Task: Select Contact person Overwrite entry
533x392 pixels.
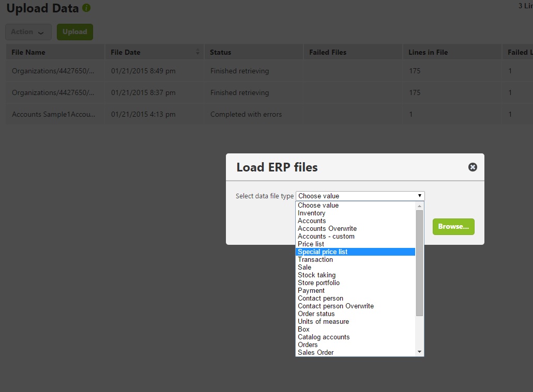Action: click(x=336, y=306)
